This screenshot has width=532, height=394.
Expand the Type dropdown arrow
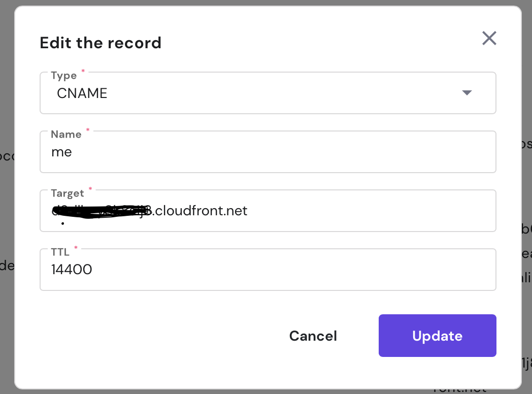point(467,93)
